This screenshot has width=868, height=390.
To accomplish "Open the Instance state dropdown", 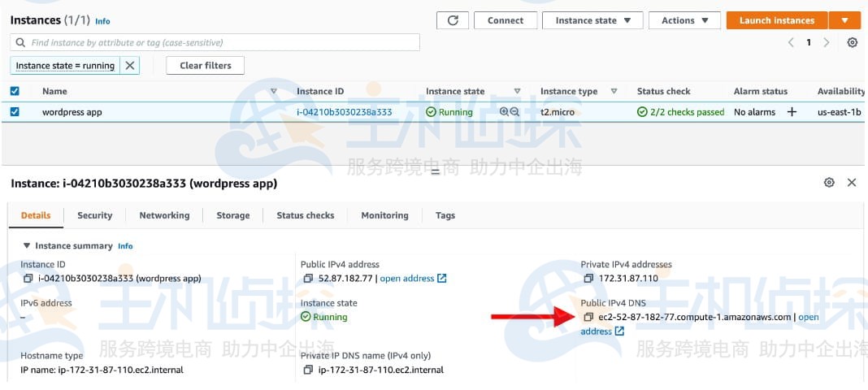I will point(592,20).
